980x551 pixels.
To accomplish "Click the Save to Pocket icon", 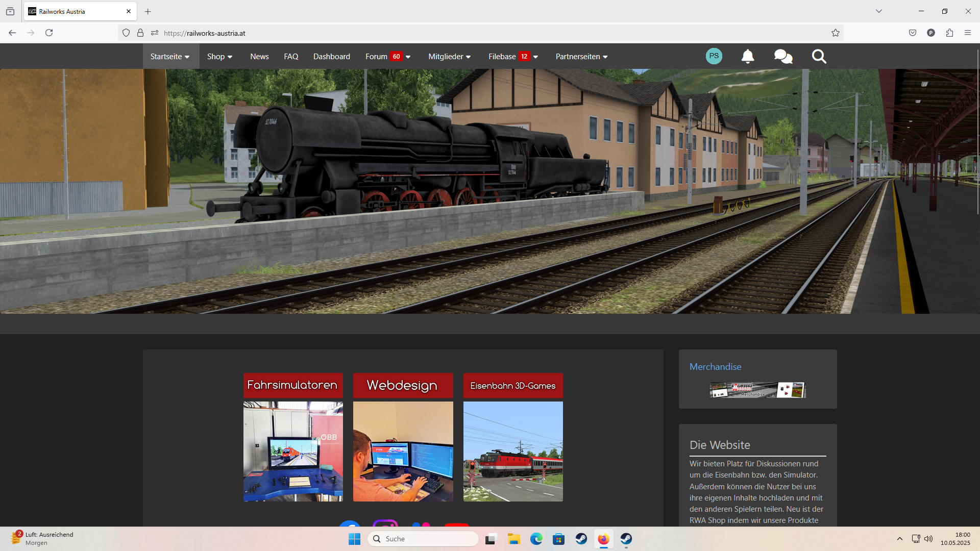I will 913,33.
